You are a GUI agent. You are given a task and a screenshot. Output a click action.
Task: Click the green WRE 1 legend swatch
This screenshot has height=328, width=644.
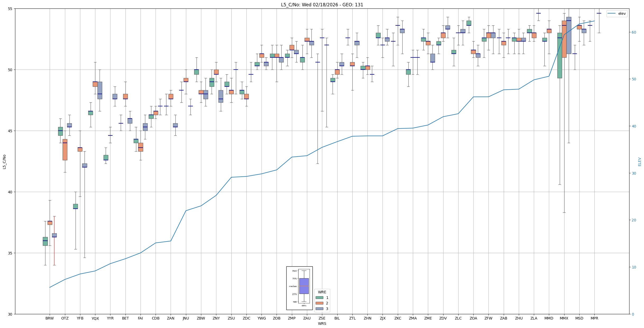[x=319, y=298]
